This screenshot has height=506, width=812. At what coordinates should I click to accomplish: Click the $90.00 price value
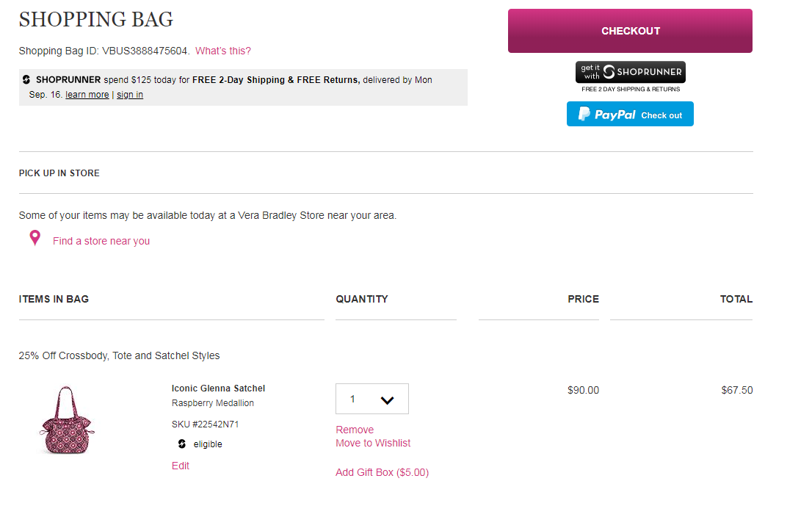[x=583, y=390]
